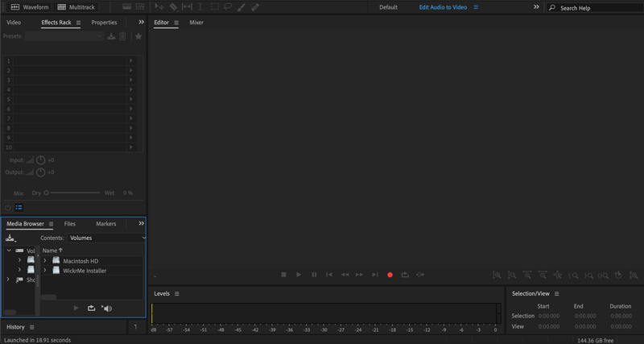
Task: Select the Lasso Selection tool
Action: (228, 7)
